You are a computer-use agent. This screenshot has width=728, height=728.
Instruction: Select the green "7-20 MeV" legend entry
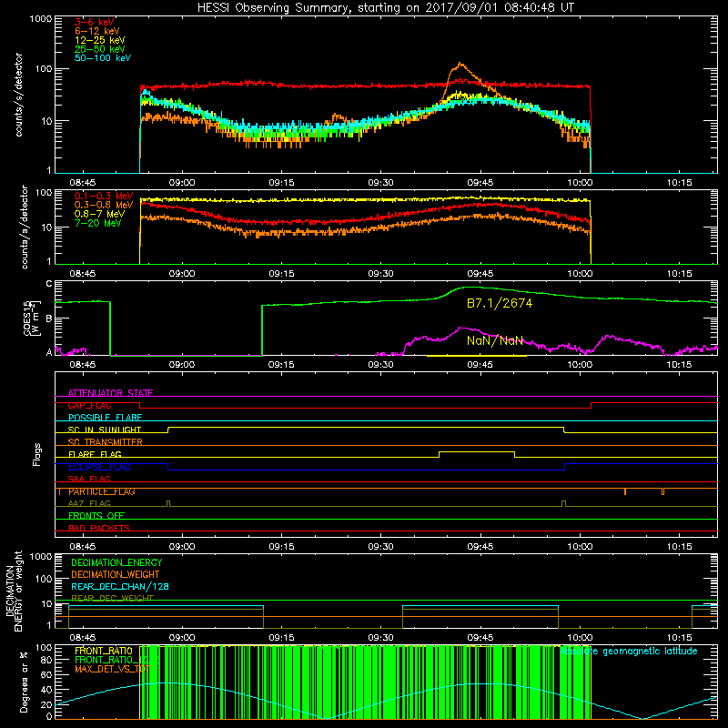(x=98, y=223)
